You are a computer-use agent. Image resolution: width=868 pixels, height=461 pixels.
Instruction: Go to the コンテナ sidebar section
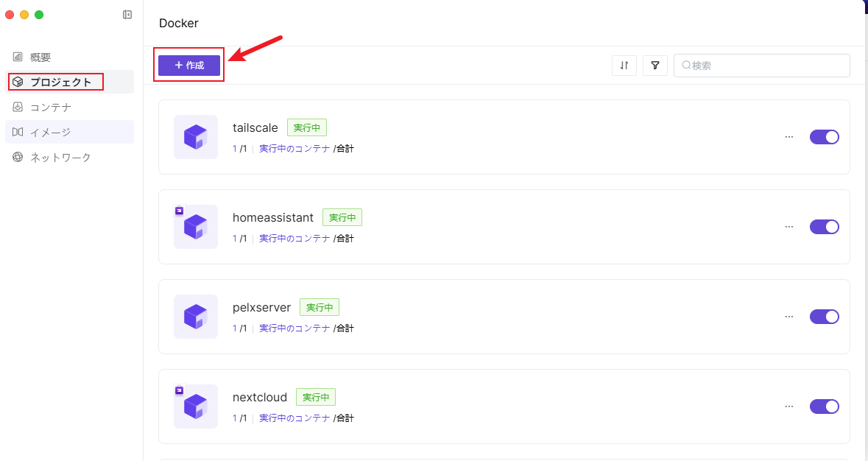coord(50,108)
